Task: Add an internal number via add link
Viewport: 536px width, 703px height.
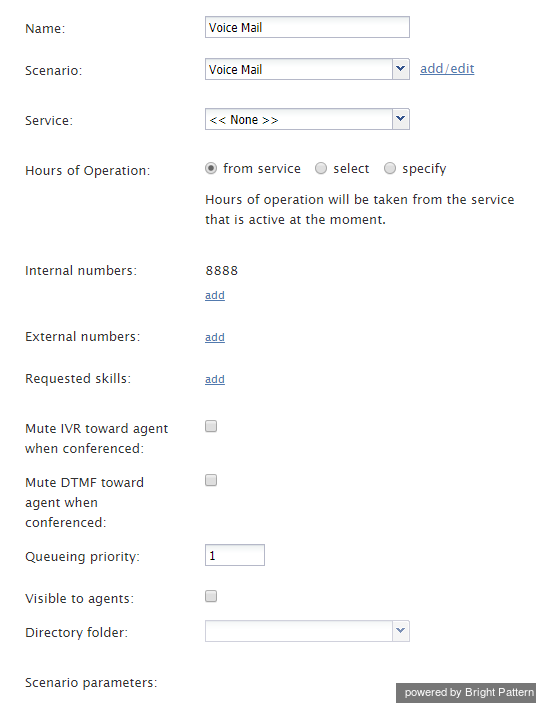Action: (x=215, y=295)
